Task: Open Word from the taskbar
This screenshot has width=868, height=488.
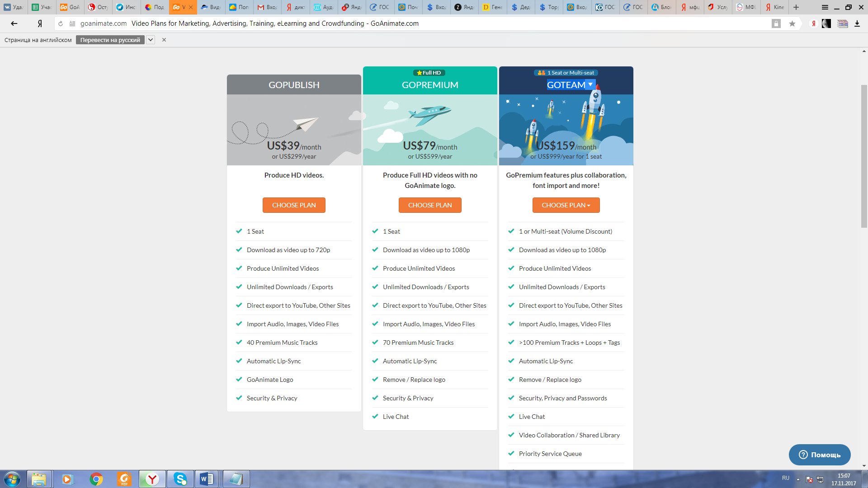Action: pos(207,479)
